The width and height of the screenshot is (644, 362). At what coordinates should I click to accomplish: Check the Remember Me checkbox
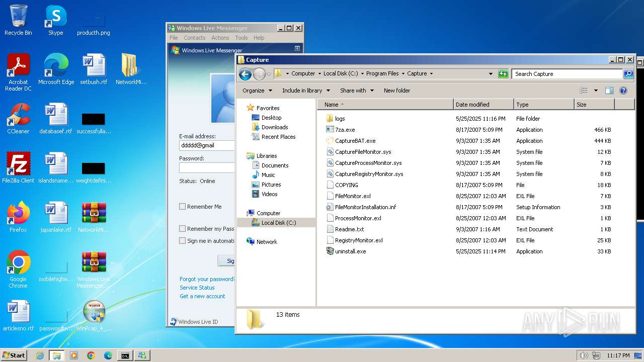click(x=183, y=207)
